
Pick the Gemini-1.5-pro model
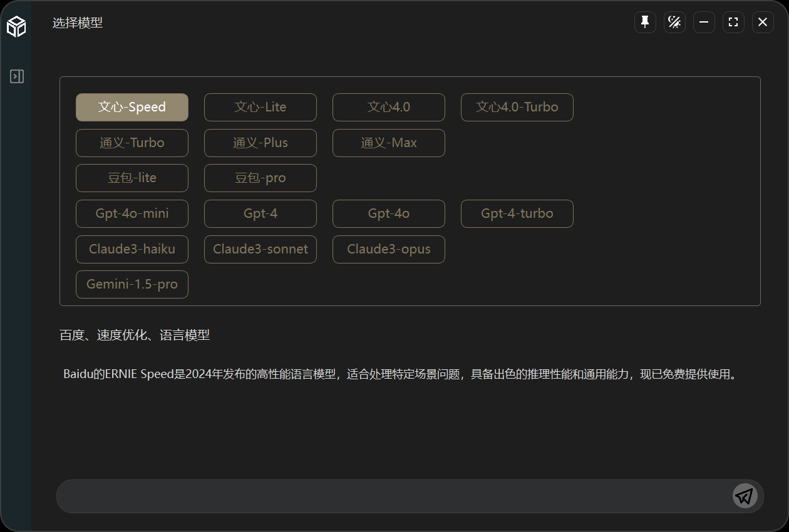(132, 284)
